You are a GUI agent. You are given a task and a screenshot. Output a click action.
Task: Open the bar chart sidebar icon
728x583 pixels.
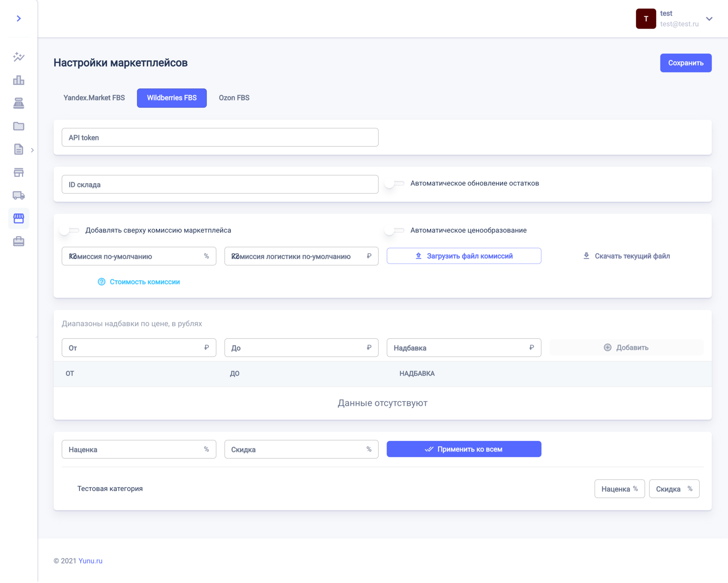pos(19,80)
